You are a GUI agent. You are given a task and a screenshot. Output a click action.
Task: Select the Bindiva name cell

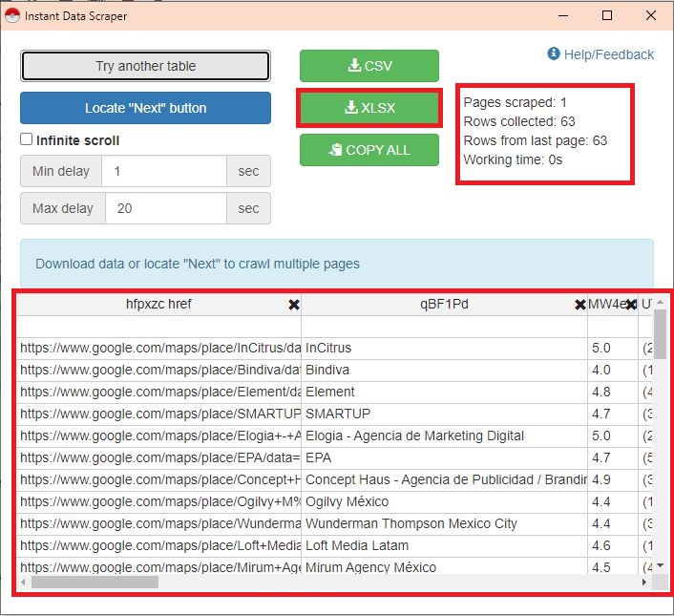tap(444, 371)
